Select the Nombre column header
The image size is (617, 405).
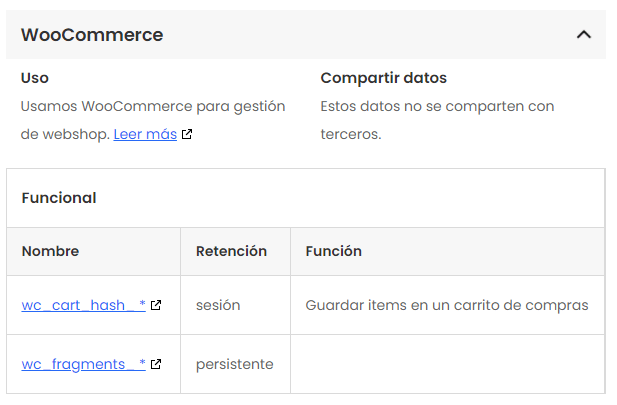tap(50, 251)
